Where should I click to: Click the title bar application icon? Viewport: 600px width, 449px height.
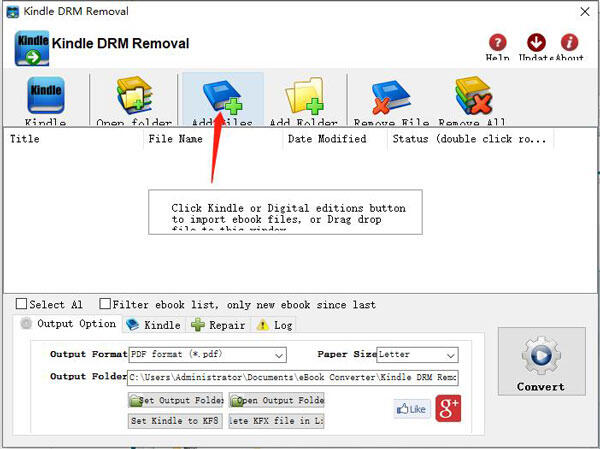13,11
